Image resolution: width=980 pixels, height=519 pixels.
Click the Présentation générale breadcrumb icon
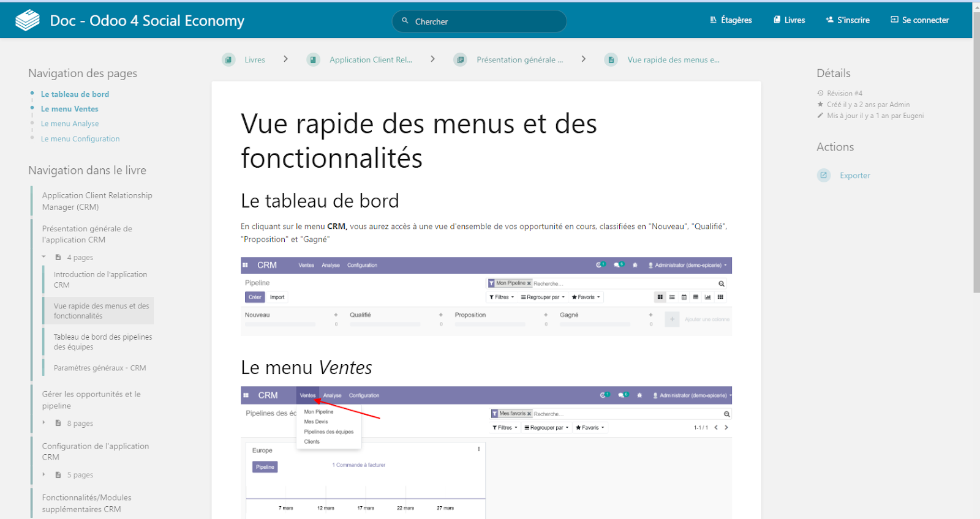tap(461, 60)
